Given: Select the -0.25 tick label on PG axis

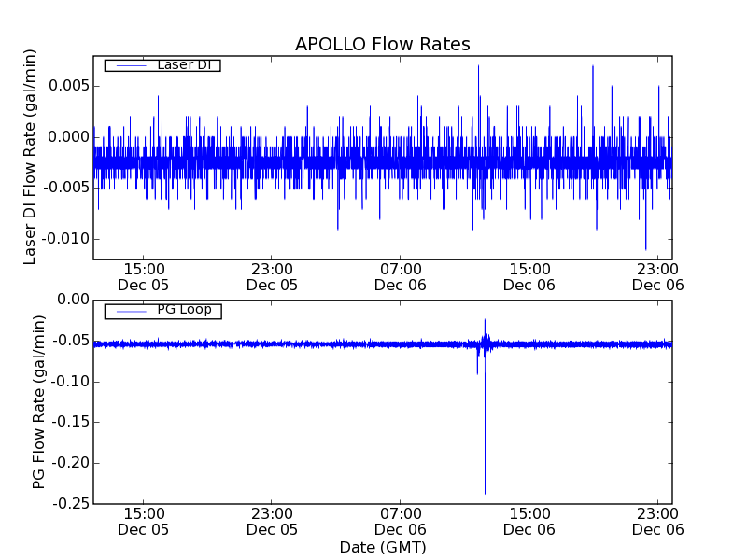Looking at the screenshot, I should tap(71, 503).
